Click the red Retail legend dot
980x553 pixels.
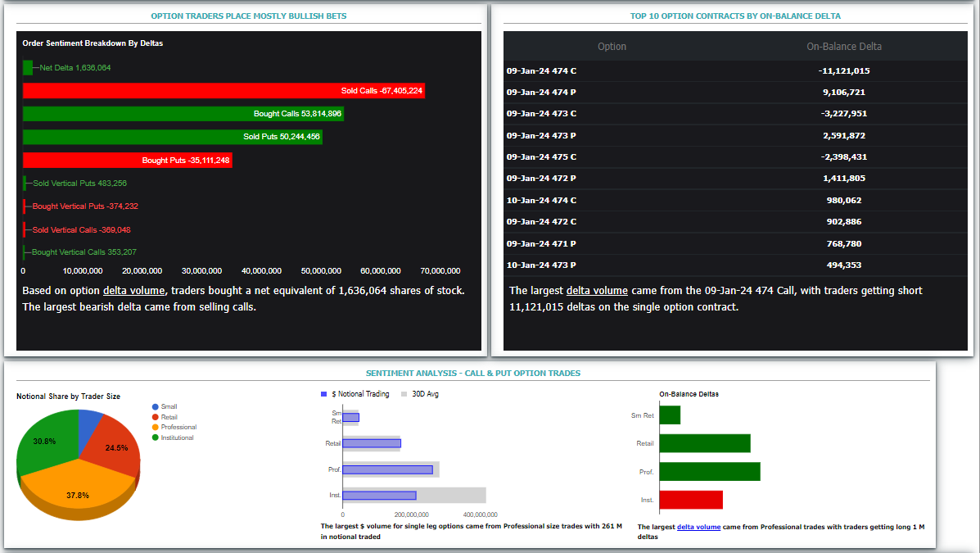click(x=155, y=417)
